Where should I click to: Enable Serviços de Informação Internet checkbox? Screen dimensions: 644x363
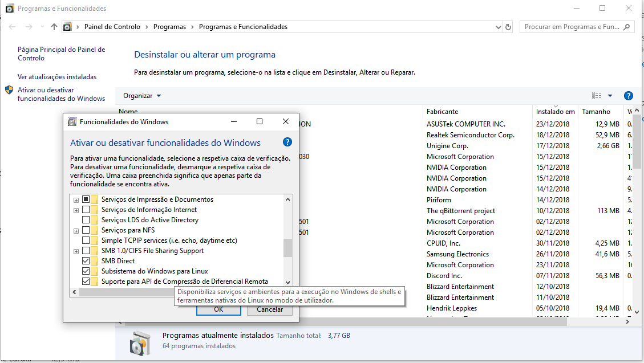[x=86, y=210]
